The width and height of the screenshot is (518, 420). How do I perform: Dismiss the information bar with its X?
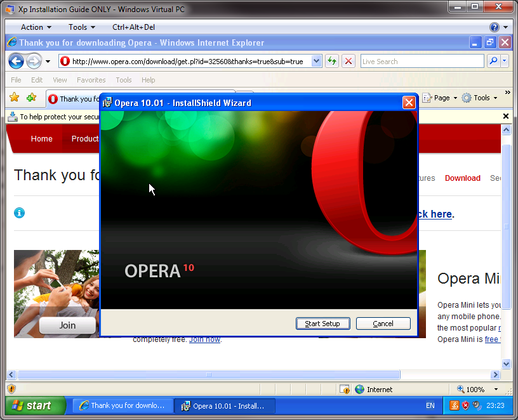pyautogui.click(x=505, y=116)
